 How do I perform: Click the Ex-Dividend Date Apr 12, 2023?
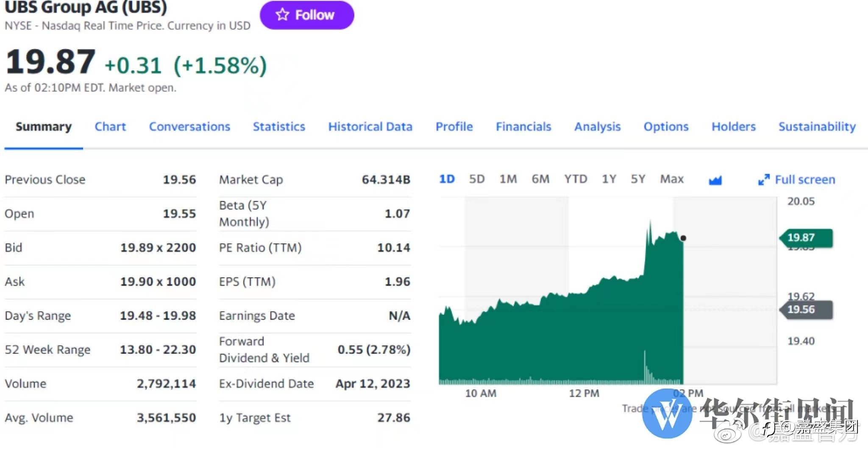click(x=373, y=384)
